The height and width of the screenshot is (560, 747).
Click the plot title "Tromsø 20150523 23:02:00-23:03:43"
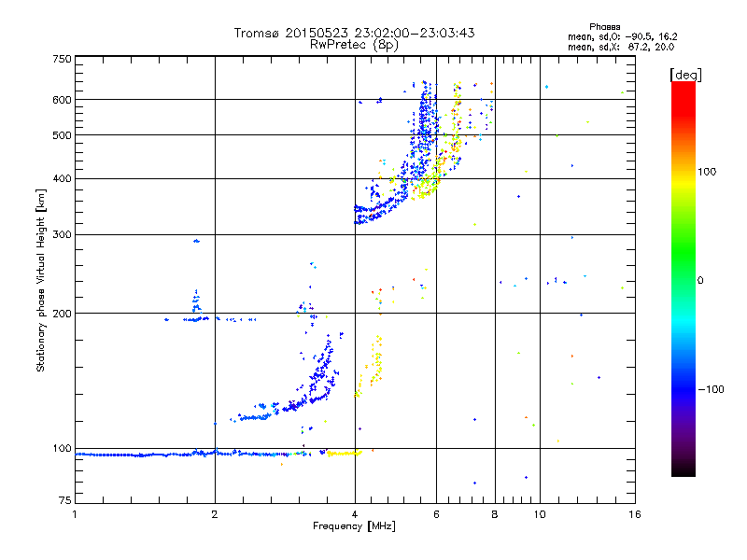click(354, 33)
